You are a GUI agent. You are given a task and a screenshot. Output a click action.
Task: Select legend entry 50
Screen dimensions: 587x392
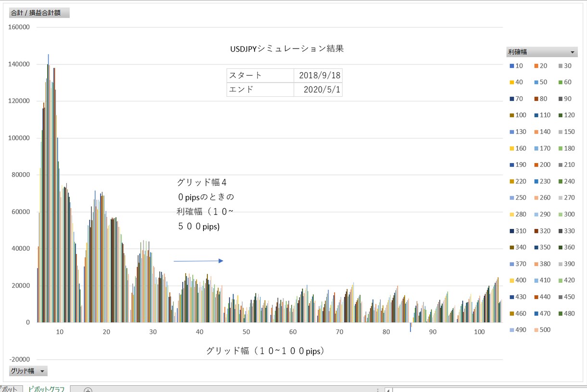[540, 82]
